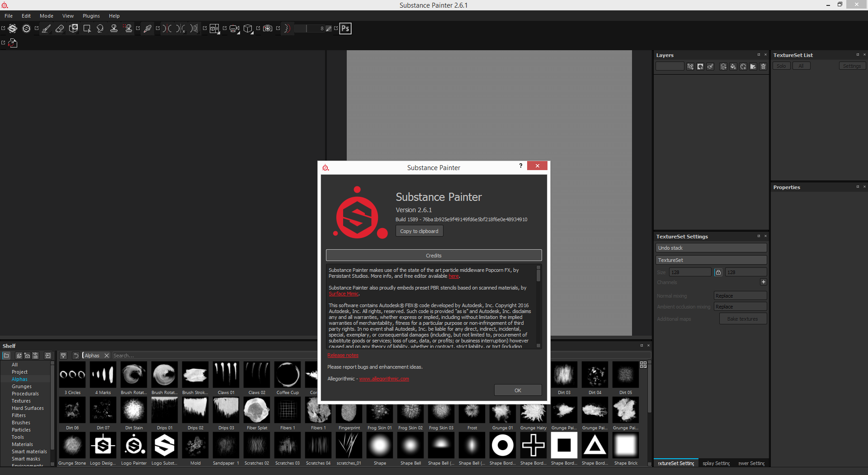
Task: Select the Eraser tool in toolbar
Action: click(x=60, y=28)
